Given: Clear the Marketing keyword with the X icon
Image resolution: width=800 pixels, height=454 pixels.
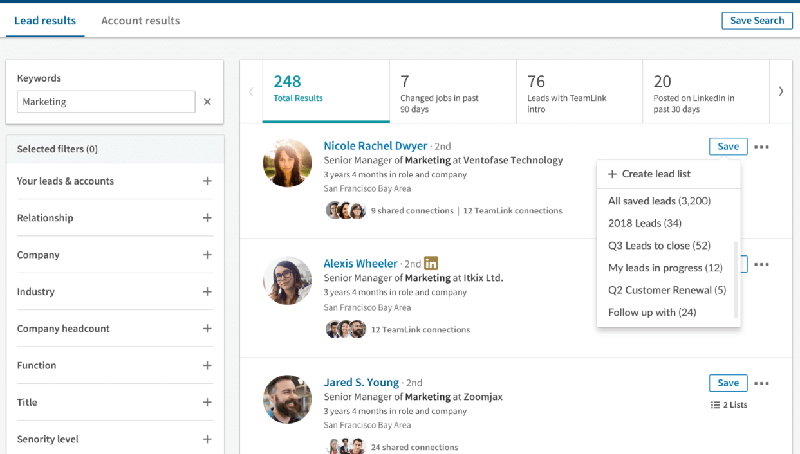Looking at the screenshot, I should coord(207,102).
